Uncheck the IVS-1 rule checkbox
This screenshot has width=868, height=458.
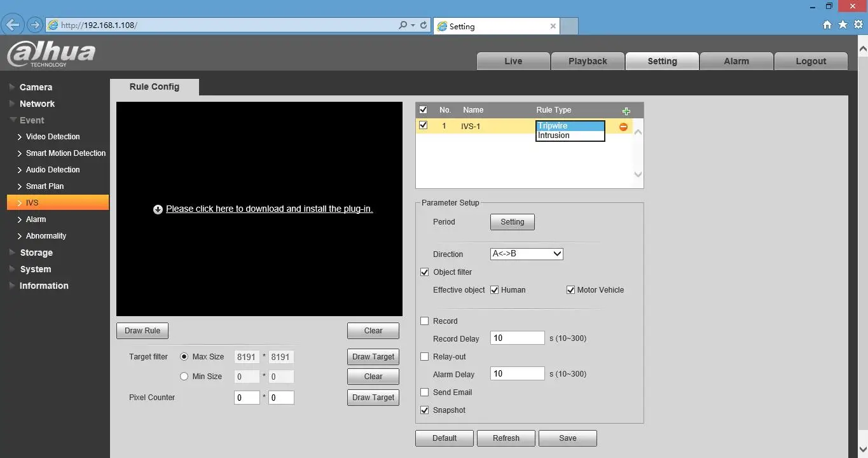point(424,125)
